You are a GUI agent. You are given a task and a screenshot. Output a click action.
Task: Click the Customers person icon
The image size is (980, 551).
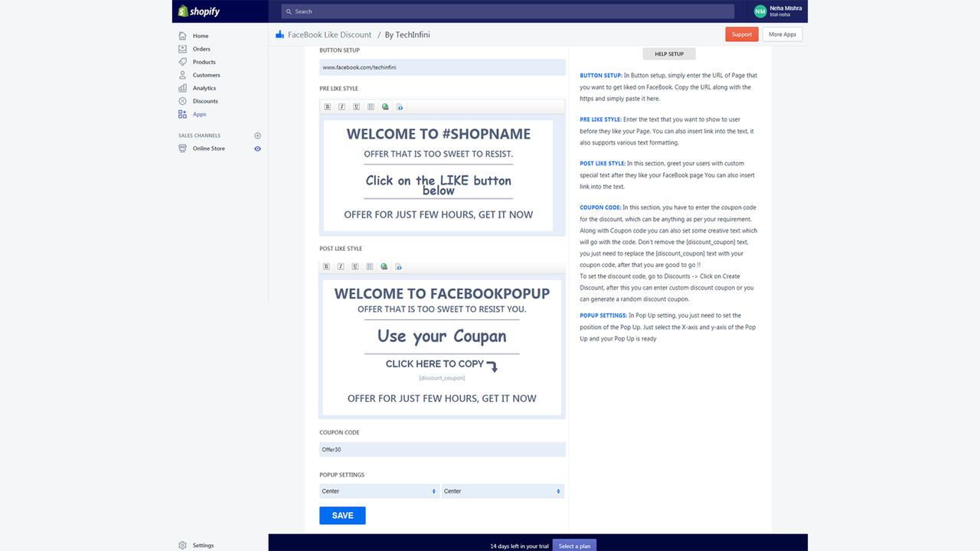tap(182, 75)
